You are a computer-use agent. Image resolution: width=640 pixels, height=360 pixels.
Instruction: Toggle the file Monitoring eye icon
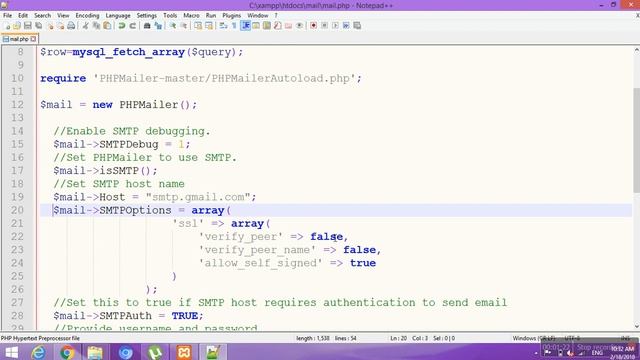coord(299,26)
